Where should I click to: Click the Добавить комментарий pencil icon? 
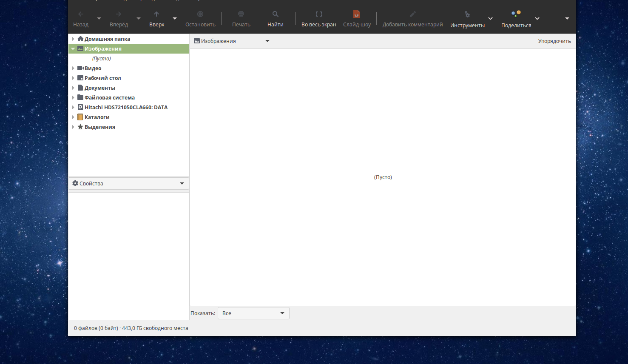click(412, 14)
